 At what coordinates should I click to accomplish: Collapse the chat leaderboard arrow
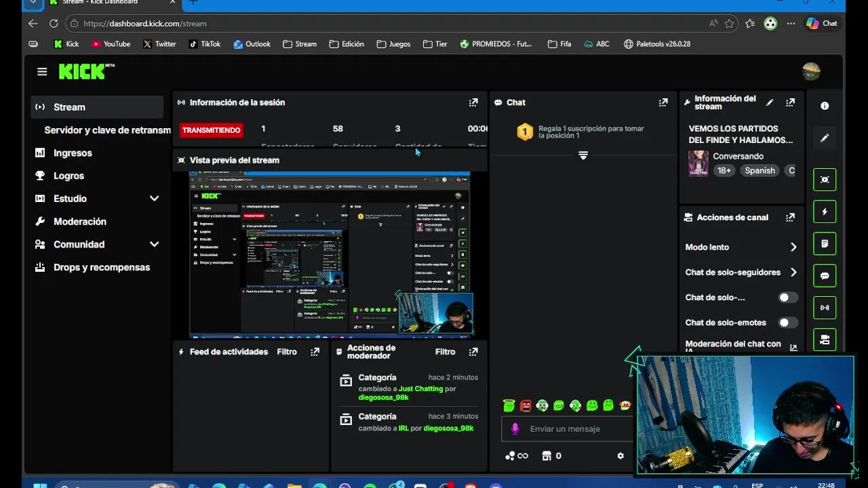583,156
